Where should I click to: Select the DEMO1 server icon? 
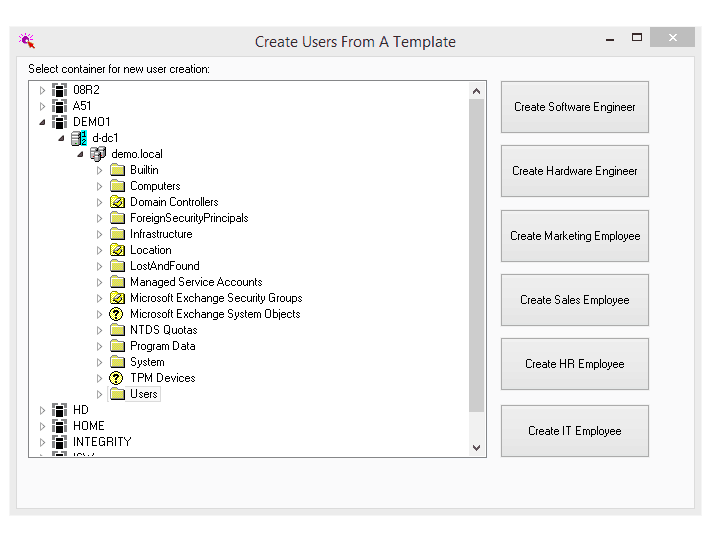pos(60,122)
